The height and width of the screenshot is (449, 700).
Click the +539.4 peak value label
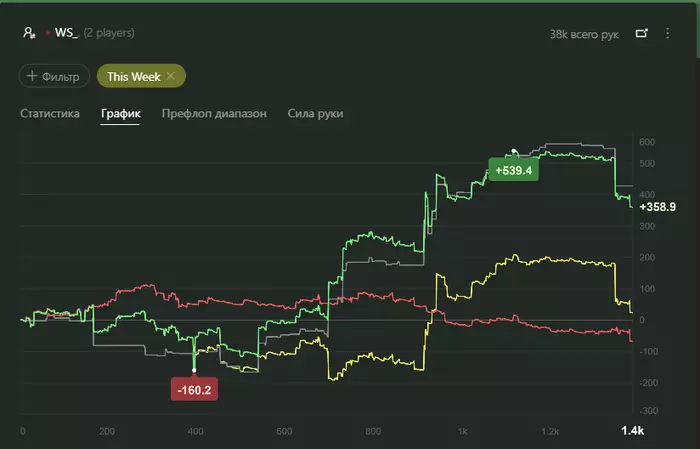[513, 170]
